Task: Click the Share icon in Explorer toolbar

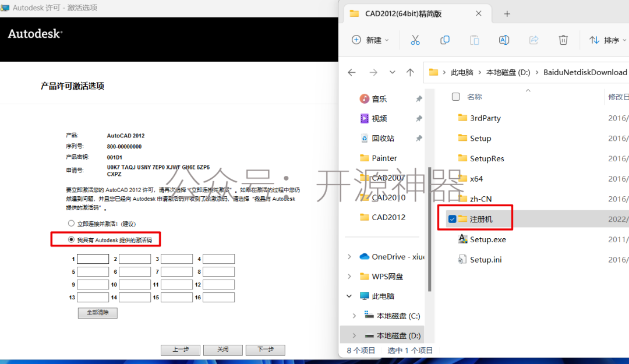Action: click(x=533, y=40)
